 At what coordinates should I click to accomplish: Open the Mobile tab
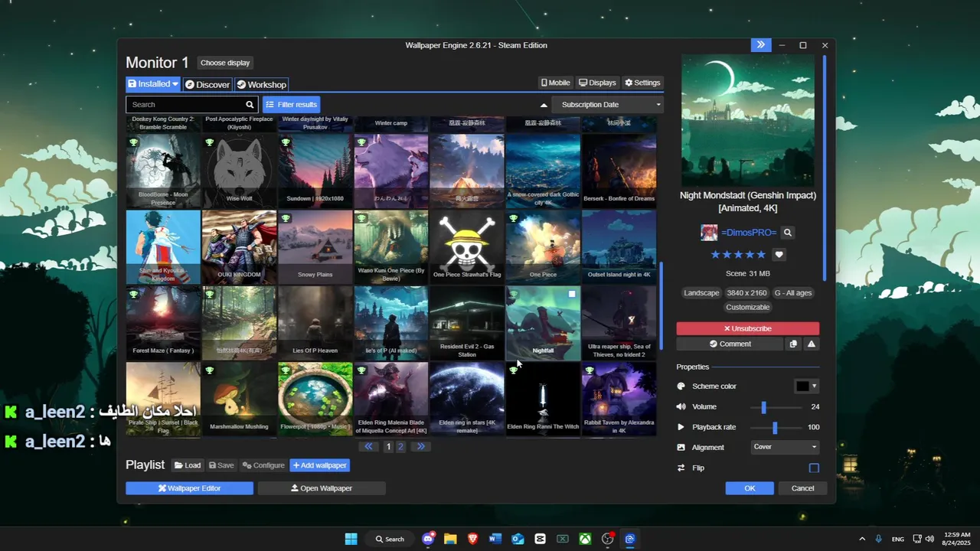coord(556,83)
